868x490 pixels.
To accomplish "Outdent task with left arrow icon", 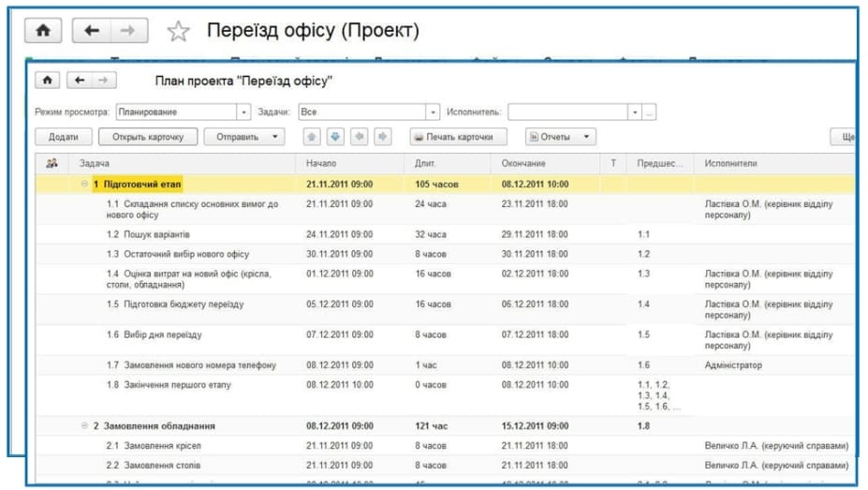I will tap(360, 137).
